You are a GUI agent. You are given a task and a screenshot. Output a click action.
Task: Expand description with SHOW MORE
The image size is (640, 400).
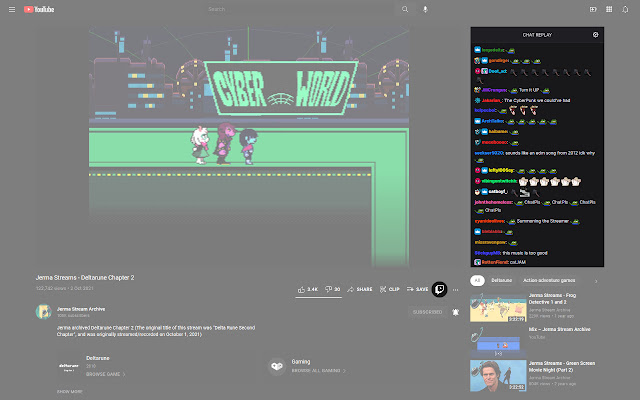(69, 391)
